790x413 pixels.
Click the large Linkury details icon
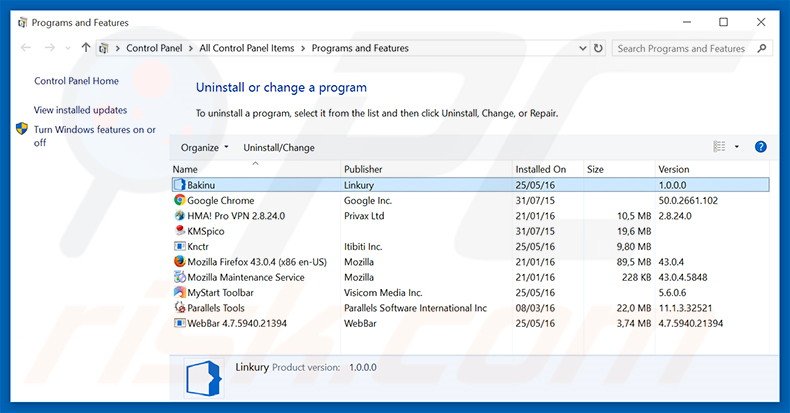[x=204, y=377]
